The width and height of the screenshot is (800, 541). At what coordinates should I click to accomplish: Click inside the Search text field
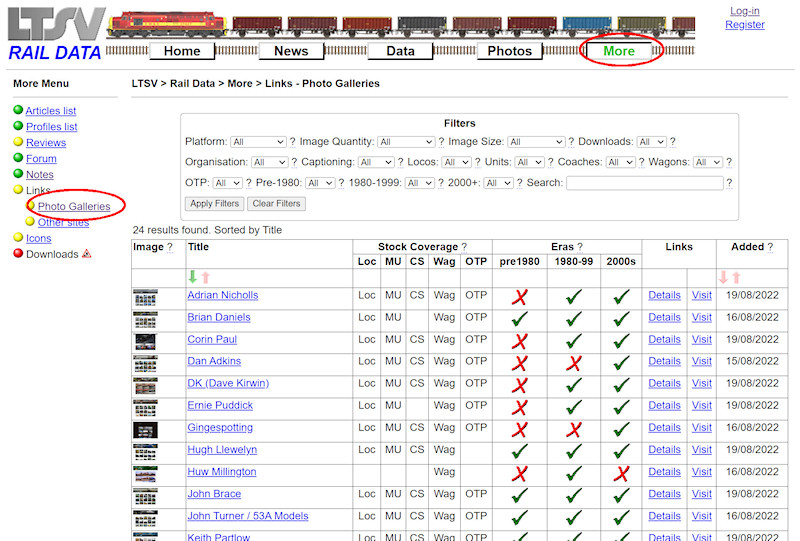(644, 183)
